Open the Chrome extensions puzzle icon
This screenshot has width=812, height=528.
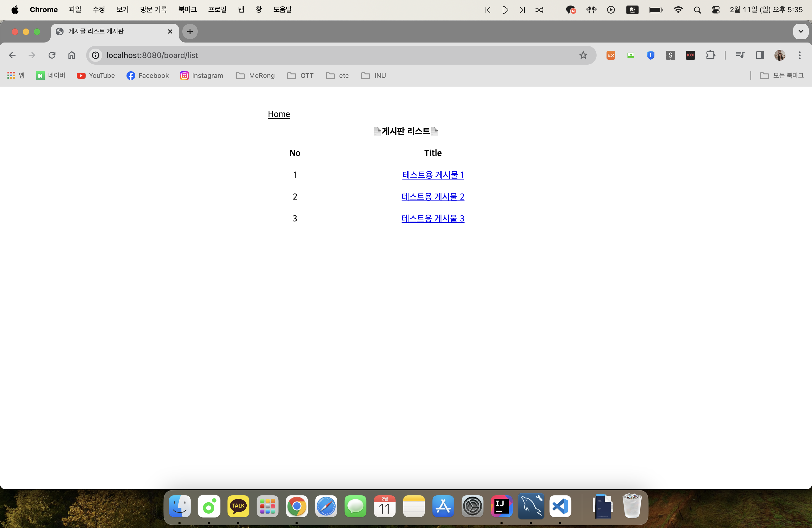tap(710, 55)
